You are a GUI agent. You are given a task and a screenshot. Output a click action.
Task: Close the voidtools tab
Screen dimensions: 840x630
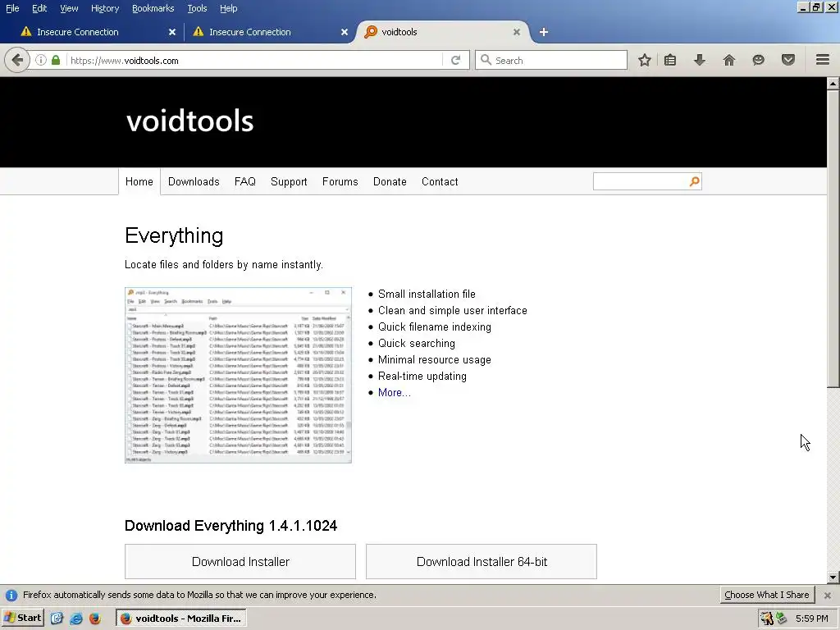pos(517,32)
